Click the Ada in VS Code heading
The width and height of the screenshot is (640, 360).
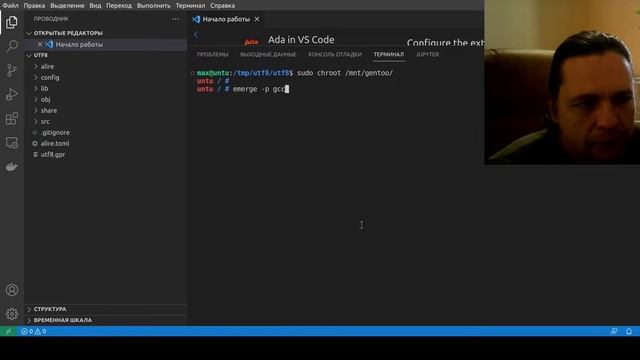pyautogui.click(x=301, y=40)
